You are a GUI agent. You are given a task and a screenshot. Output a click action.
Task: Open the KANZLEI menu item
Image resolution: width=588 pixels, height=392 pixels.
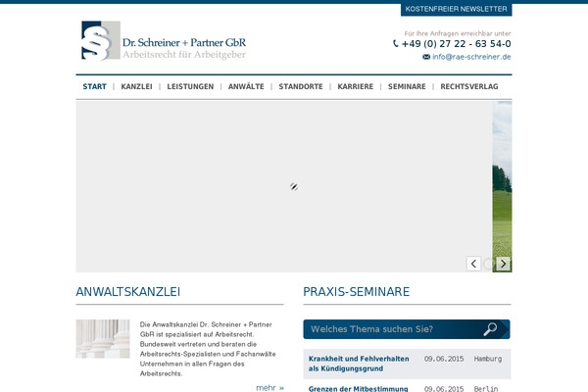pyautogui.click(x=136, y=86)
